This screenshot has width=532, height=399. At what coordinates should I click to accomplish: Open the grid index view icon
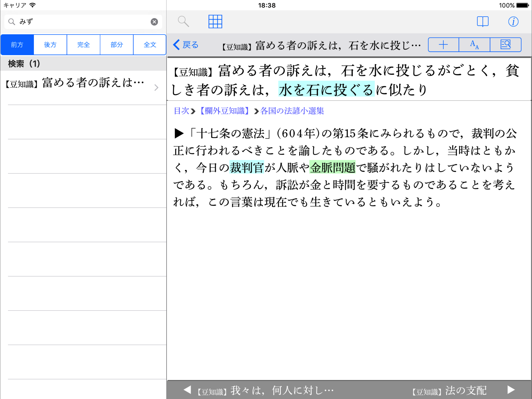(215, 21)
